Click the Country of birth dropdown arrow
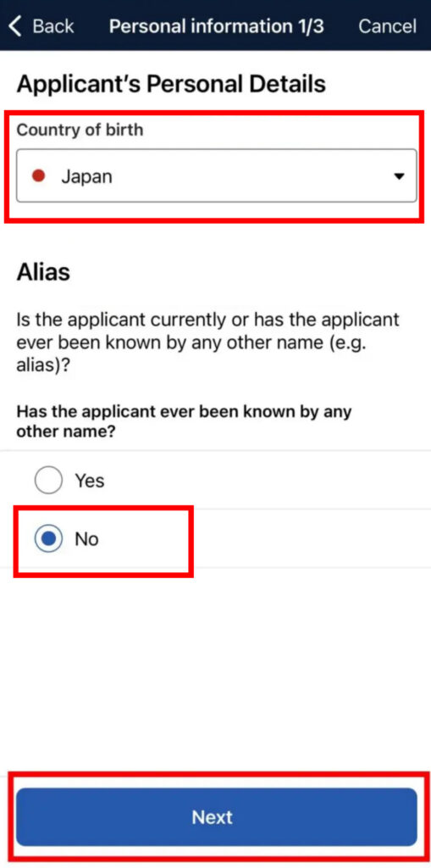431x868 pixels. point(398,176)
